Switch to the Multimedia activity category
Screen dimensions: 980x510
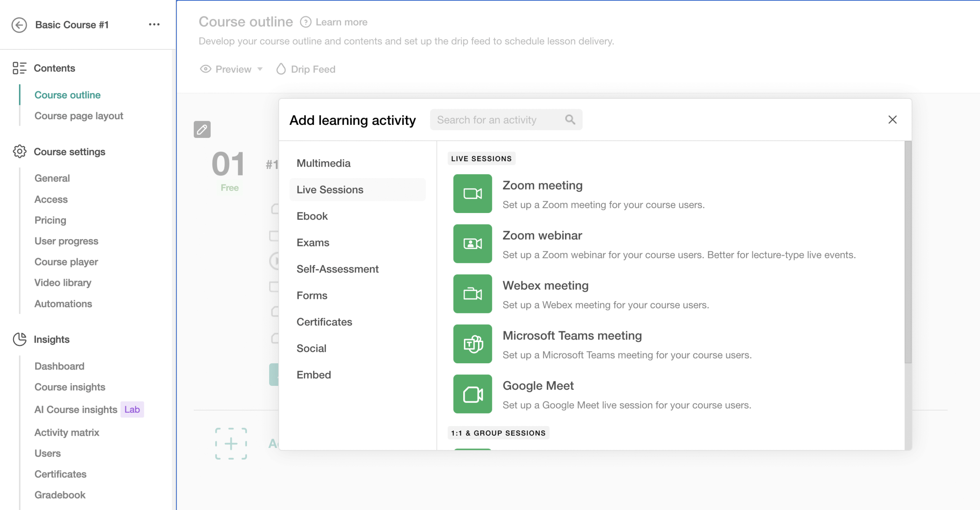[323, 163]
